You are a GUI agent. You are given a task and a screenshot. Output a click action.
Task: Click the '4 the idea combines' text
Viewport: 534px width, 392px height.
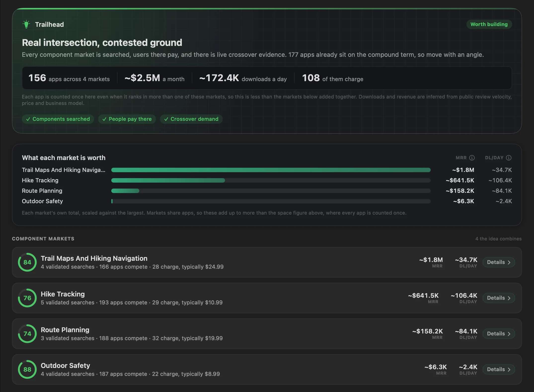point(498,239)
